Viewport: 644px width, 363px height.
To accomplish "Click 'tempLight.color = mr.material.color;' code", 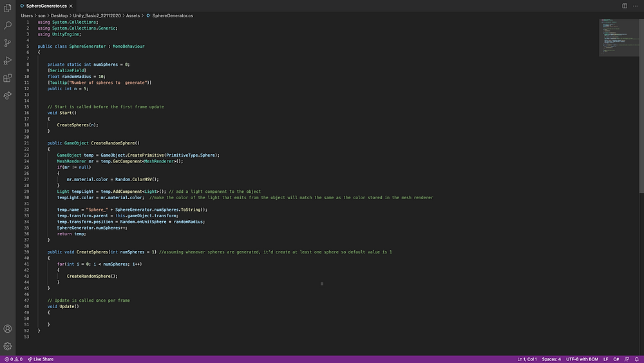I will (x=100, y=198).
